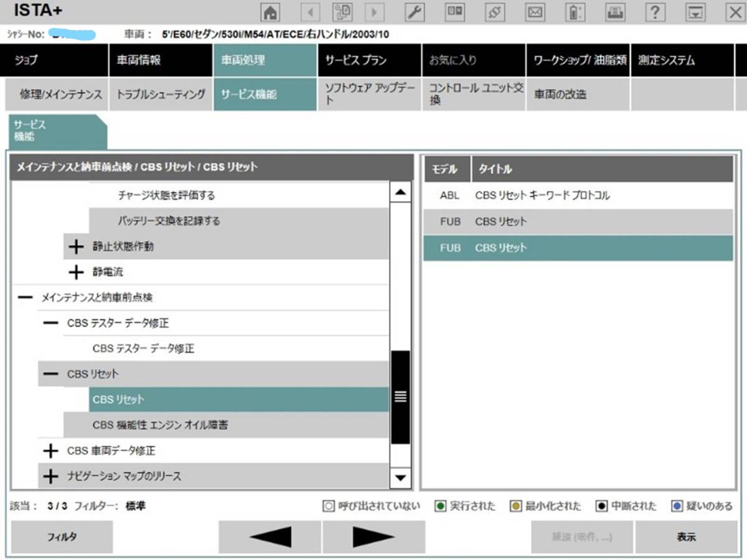Click the black 中断された legend indicator
The height and width of the screenshot is (560, 747).
[601, 506]
